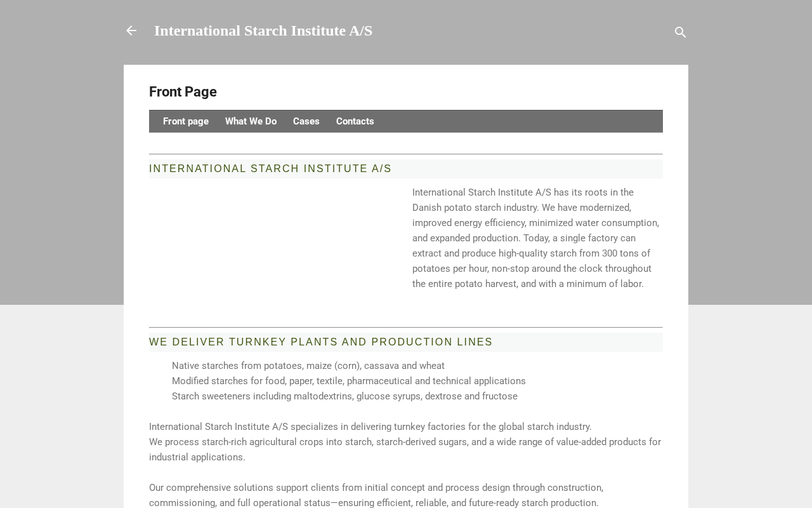Open the What We Do menu item
The width and height of the screenshot is (812, 508).
tap(251, 121)
